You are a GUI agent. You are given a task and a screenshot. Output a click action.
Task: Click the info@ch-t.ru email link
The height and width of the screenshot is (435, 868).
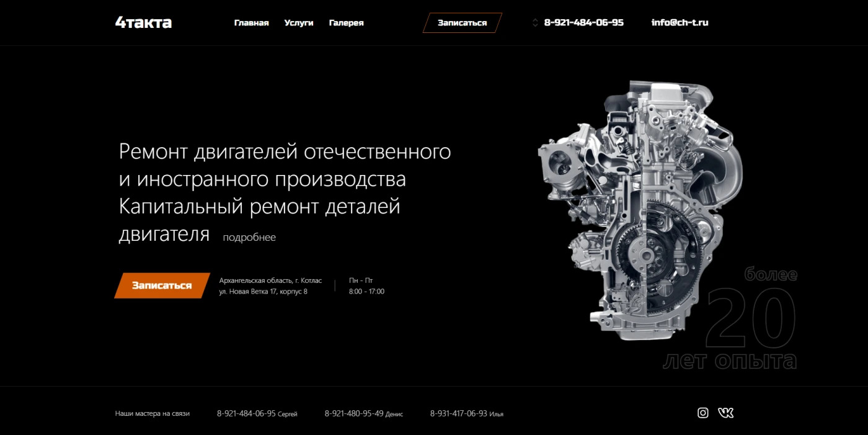click(x=680, y=22)
